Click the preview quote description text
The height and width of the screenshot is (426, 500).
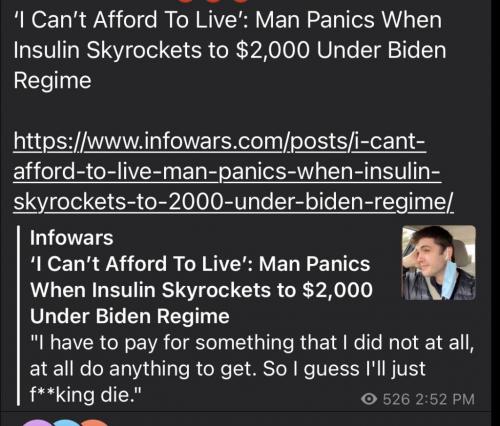point(252,369)
